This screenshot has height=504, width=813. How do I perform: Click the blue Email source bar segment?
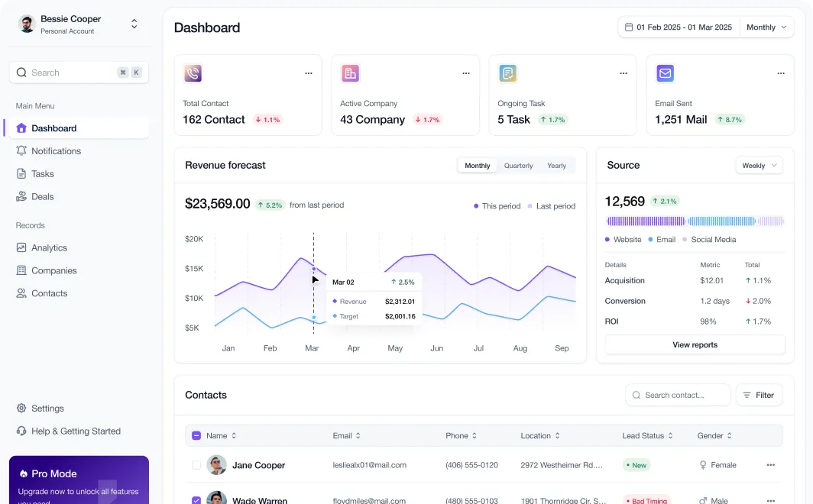tap(721, 221)
